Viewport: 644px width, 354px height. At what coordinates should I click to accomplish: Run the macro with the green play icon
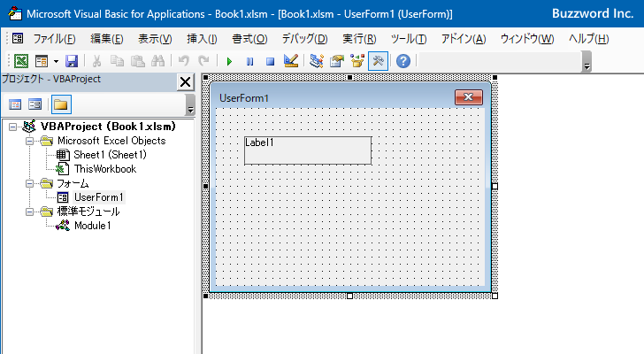(x=229, y=61)
